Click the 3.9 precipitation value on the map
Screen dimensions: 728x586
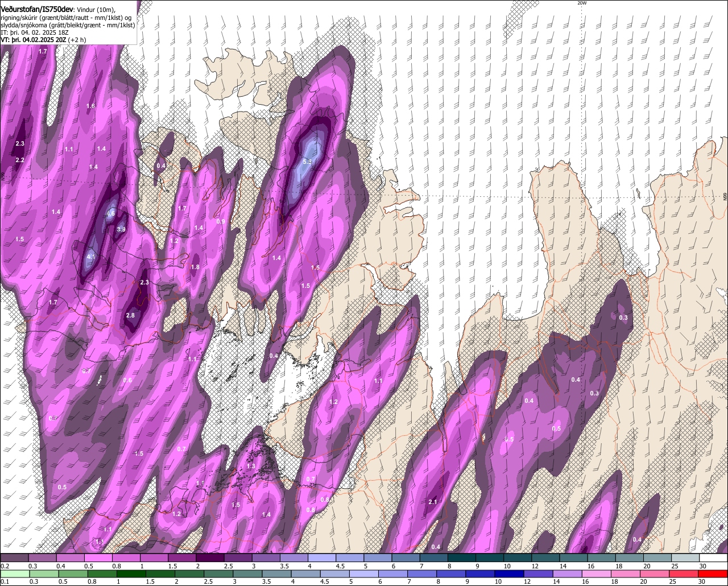point(121,229)
